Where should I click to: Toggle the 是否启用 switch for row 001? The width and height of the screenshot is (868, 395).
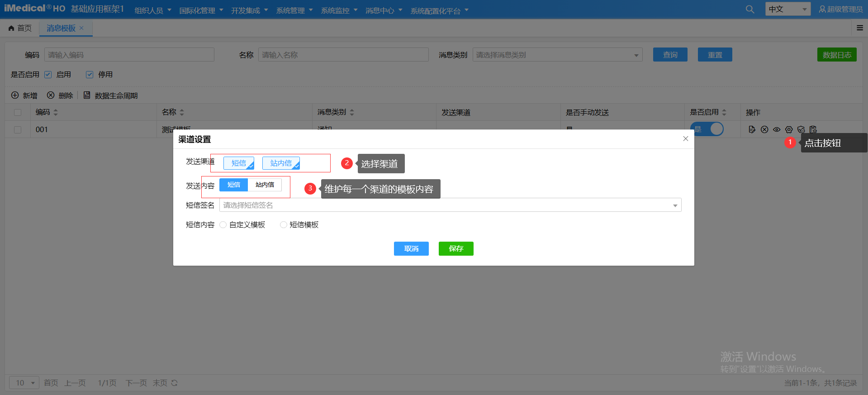click(707, 129)
